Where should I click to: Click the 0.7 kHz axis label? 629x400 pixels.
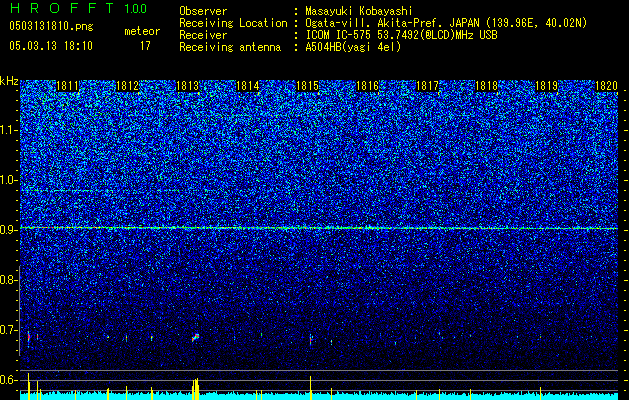point(7,330)
